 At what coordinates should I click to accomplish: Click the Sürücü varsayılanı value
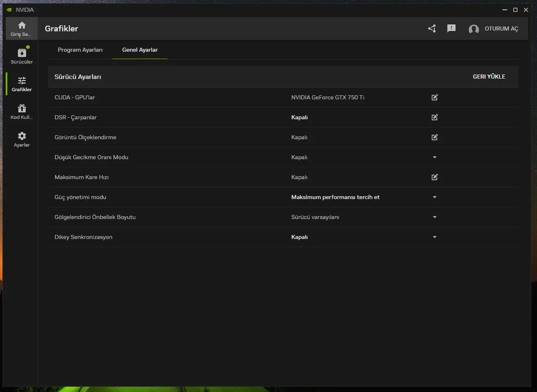coord(315,217)
